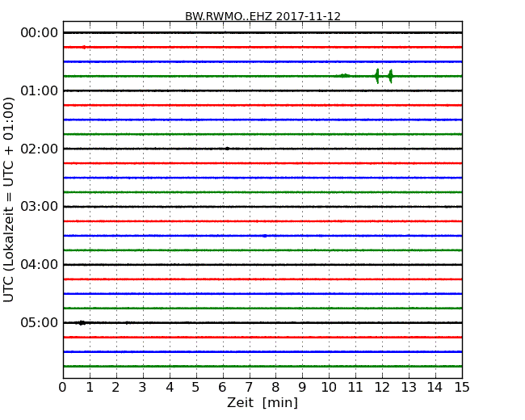Click x-axis tick label 13
525x420 pixels.
point(409,388)
